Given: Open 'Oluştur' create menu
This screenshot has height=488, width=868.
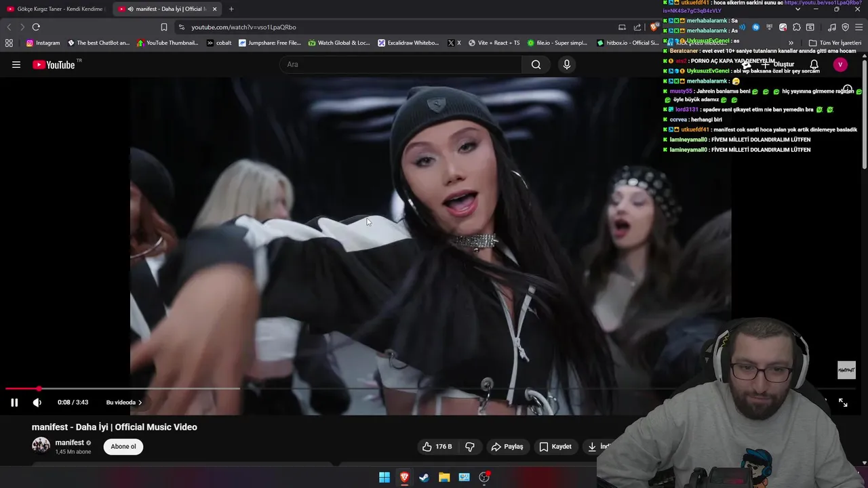Looking at the screenshot, I should point(776,64).
